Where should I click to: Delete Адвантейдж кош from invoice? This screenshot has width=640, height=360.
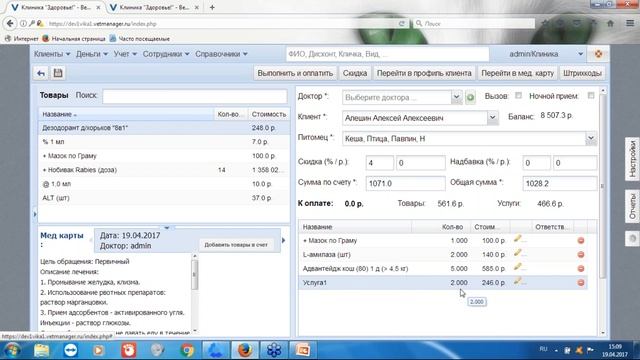pos(581,269)
